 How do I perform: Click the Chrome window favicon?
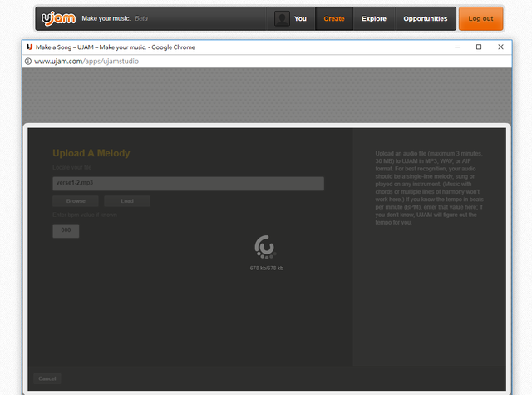[30, 47]
